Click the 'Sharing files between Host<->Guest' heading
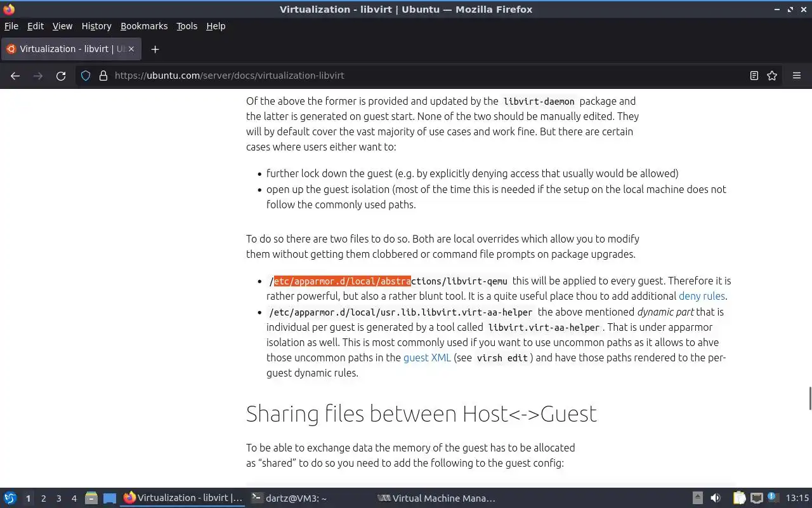Viewport: 812px width, 508px height. (x=421, y=413)
